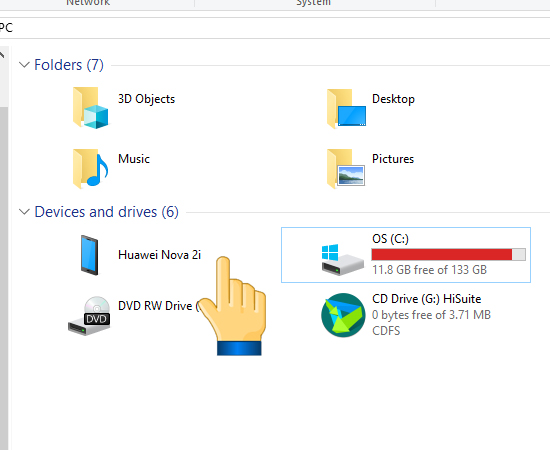Viewport: 550px width, 450px height.
Task: Click the Folders (7) group header
Action: pos(69,65)
